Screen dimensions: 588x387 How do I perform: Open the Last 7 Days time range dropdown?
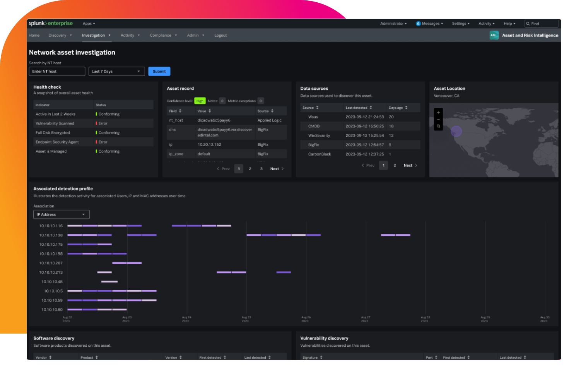116,71
